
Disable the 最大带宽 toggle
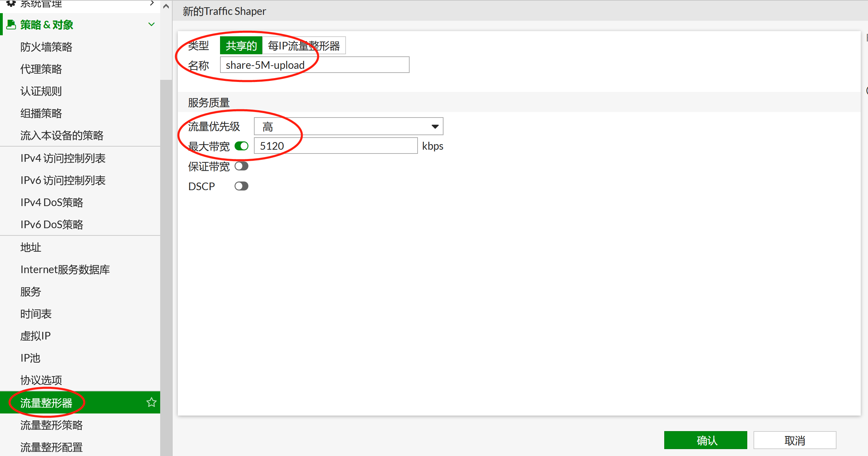[241, 146]
